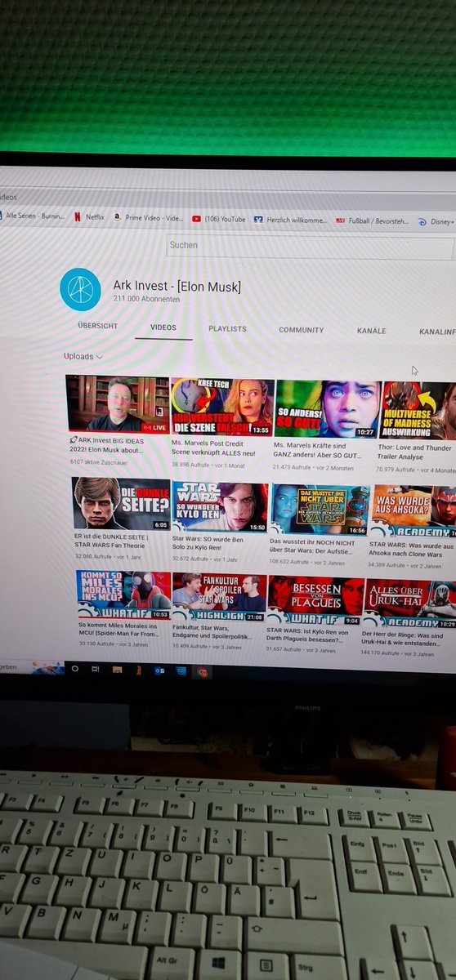Open the So wurde er Kylo Ren thumbnail
Image resolution: width=456 pixels, height=980 pixels.
click(220, 506)
